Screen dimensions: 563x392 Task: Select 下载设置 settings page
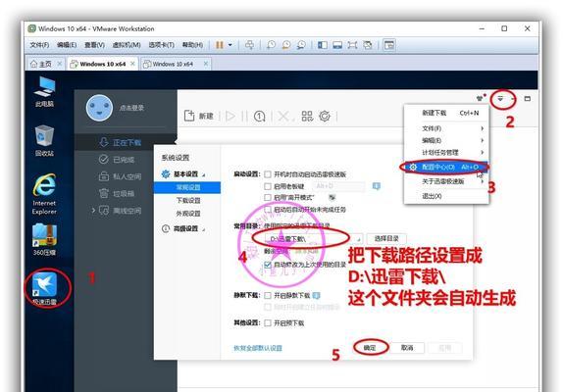pyautogui.click(x=187, y=200)
